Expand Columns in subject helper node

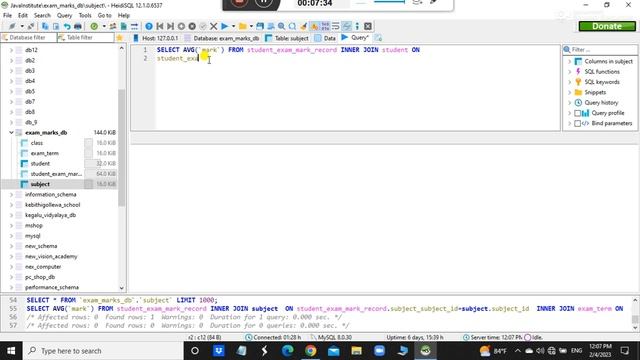[x=569, y=61]
